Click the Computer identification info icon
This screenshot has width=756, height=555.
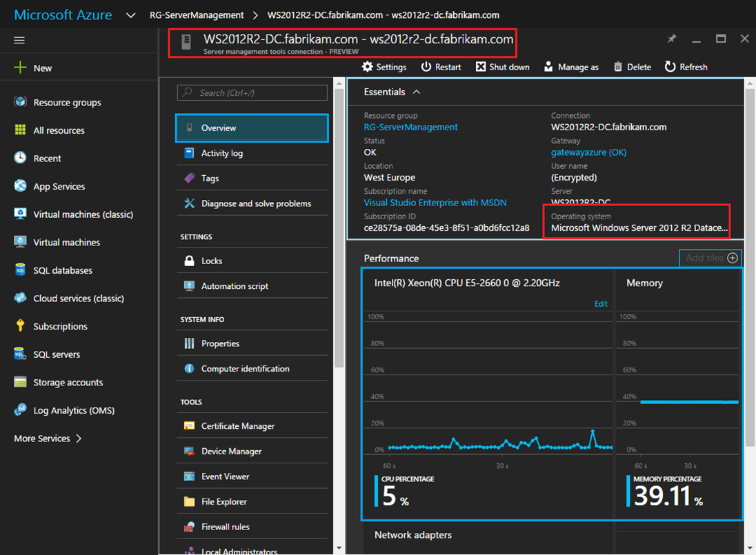point(190,369)
